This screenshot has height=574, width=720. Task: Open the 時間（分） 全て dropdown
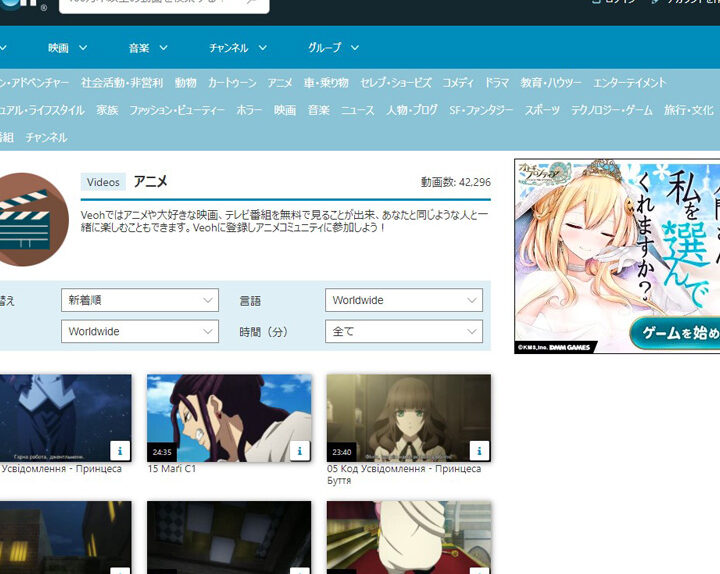tap(404, 332)
